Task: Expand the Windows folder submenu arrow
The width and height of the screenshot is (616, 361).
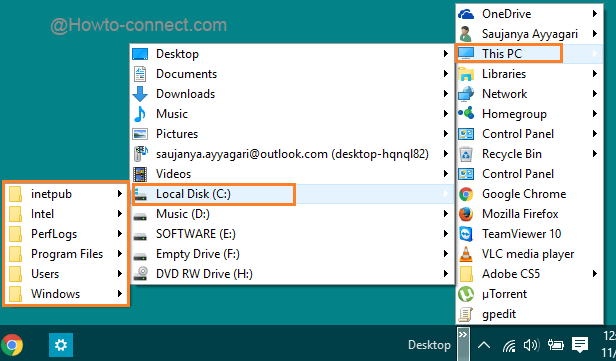Action: [x=119, y=294]
